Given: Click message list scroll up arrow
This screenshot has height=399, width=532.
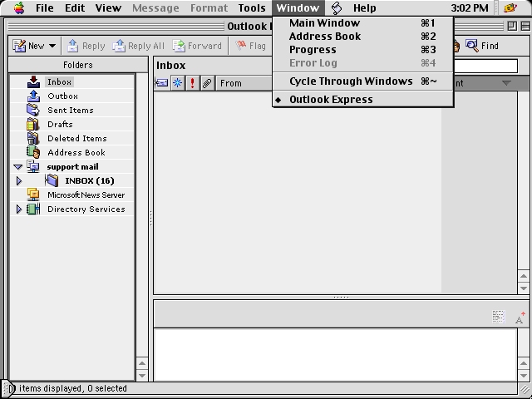Looking at the screenshot, I should tap(524, 276).
